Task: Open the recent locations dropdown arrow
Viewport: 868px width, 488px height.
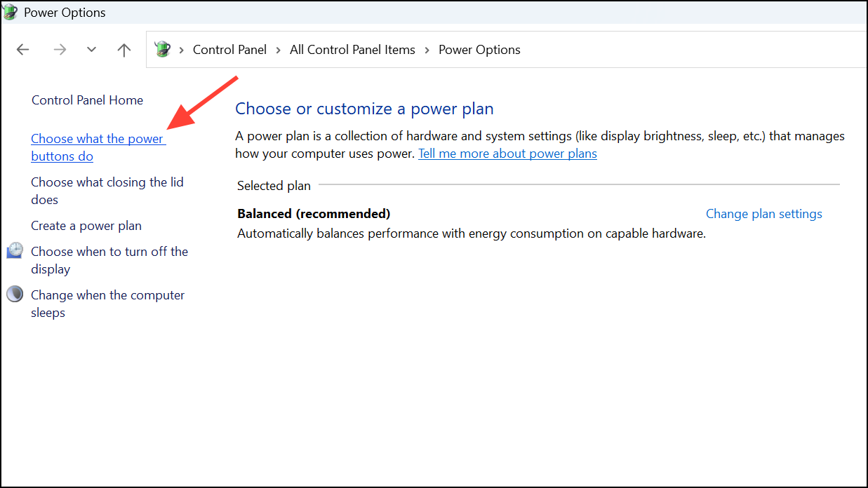Action: 91,49
